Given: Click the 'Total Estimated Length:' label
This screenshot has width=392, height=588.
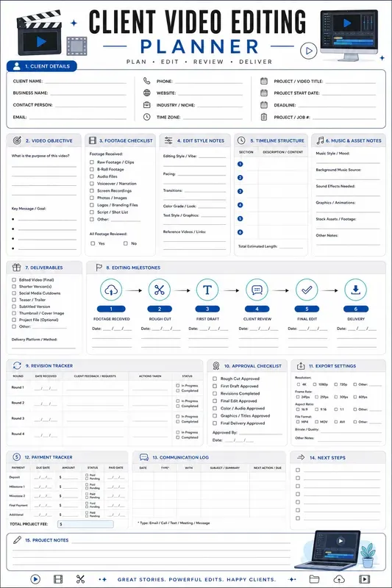Looking at the screenshot, I should [x=257, y=246].
